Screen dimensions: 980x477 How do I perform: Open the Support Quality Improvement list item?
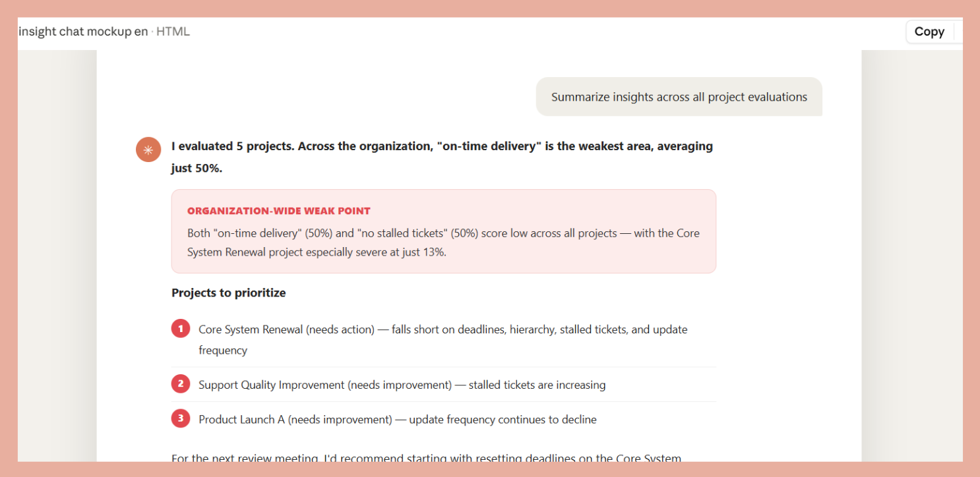[444, 384]
